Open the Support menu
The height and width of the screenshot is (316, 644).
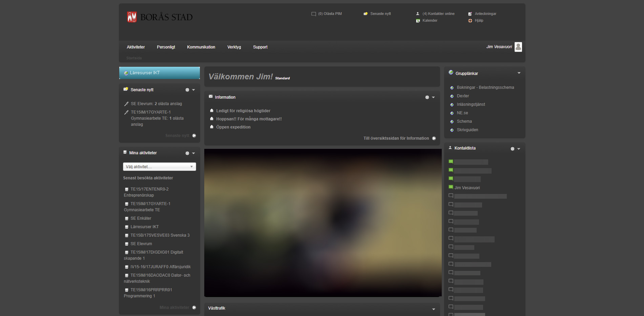(260, 47)
